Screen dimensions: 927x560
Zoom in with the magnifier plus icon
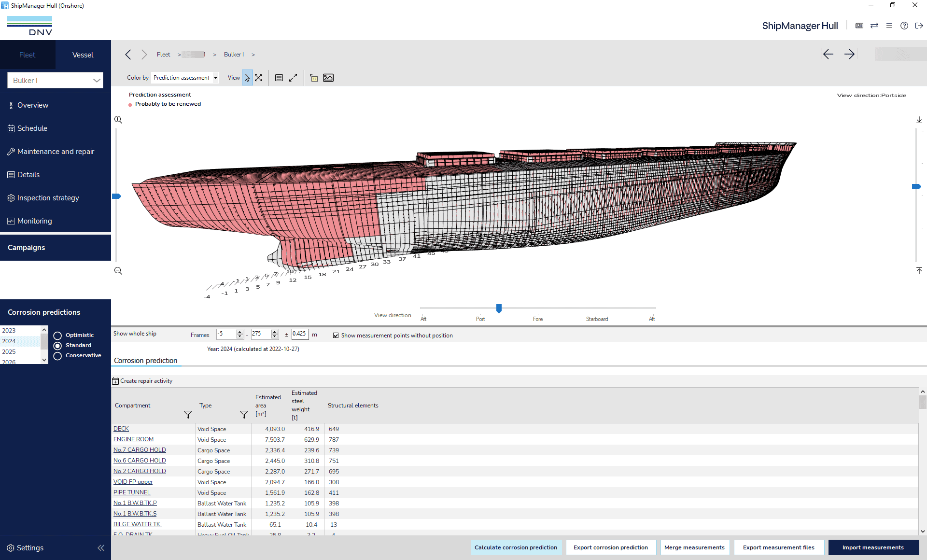[118, 120]
